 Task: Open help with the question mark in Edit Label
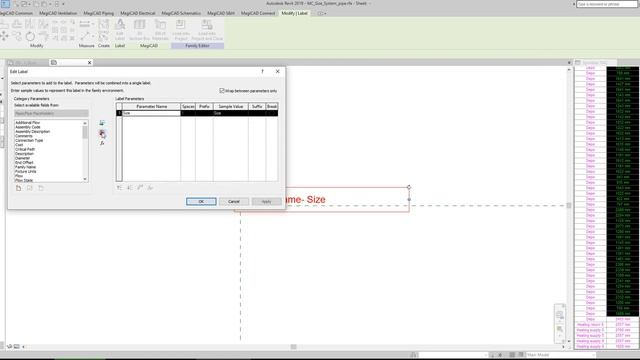(262, 71)
